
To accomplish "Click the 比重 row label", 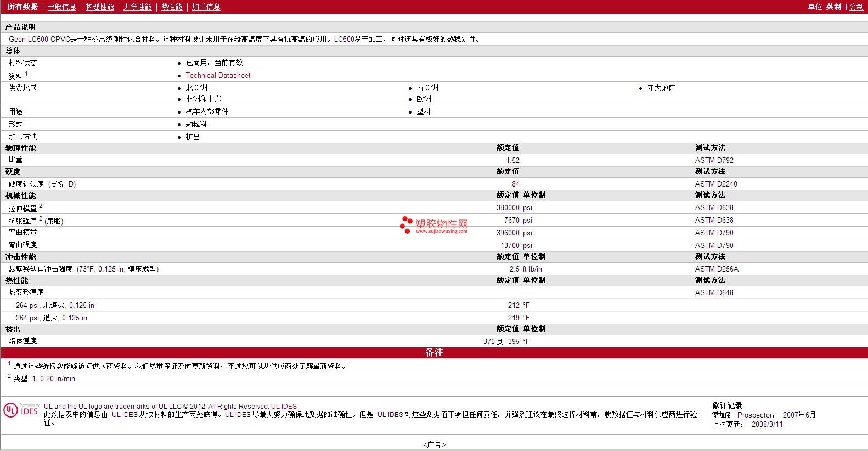I will [16, 160].
